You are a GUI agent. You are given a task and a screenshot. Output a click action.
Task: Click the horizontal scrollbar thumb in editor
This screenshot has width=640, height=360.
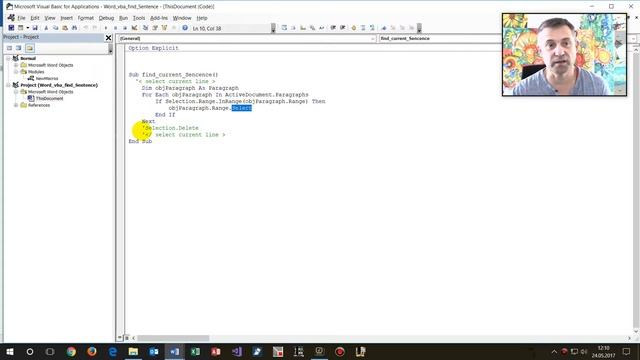pos(173,338)
